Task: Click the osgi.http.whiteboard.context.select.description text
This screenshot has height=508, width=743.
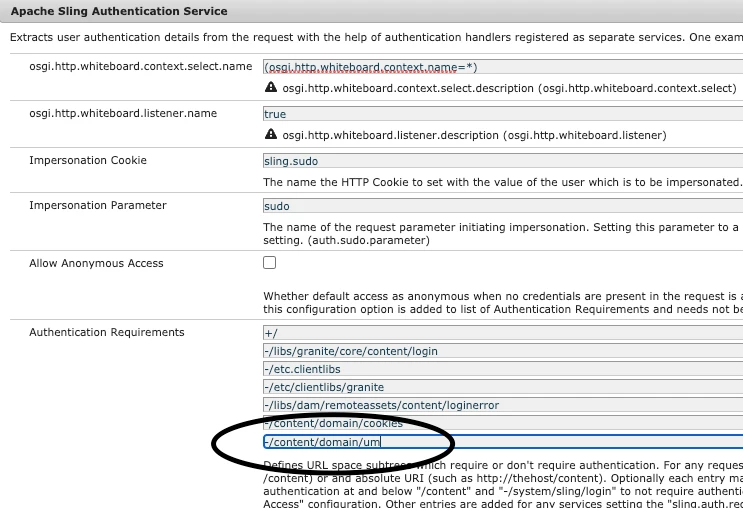Action: coord(509,88)
